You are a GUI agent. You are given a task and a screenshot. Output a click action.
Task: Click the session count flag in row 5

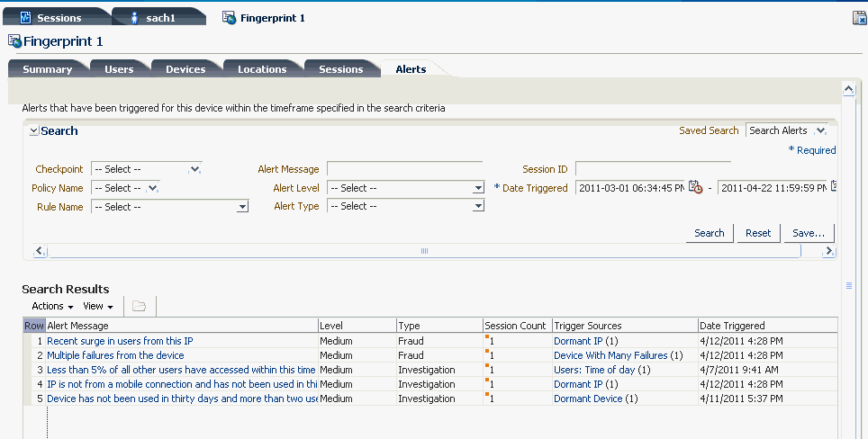pos(487,394)
